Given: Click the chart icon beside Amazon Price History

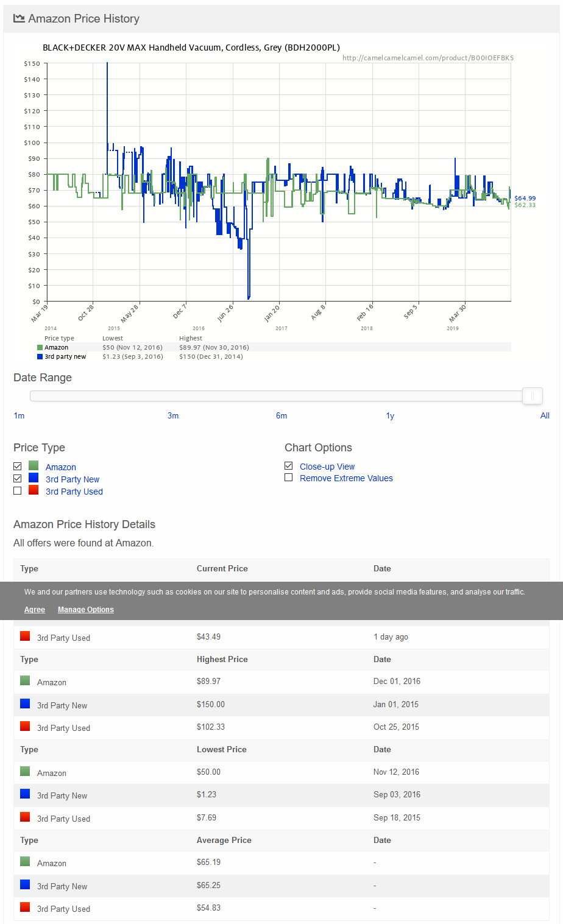Looking at the screenshot, I should pyautogui.click(x=19, y=19).
